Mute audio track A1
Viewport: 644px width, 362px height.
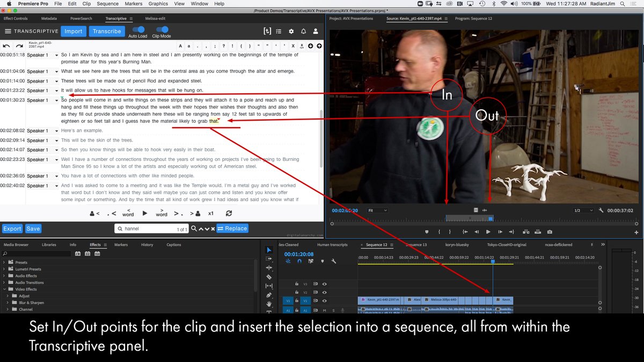coord(325,310)
